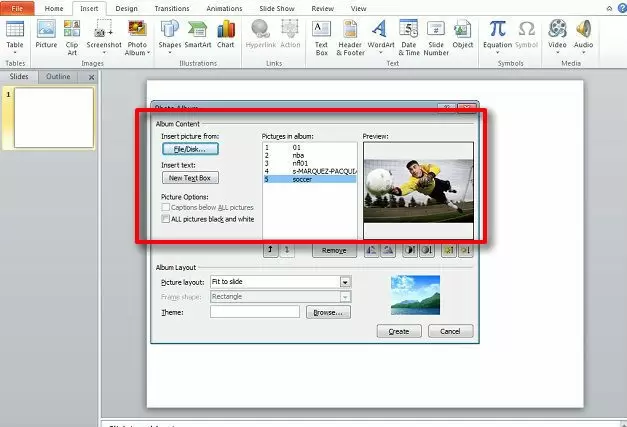Switch to the Design ribbon tab

(127, 8)
